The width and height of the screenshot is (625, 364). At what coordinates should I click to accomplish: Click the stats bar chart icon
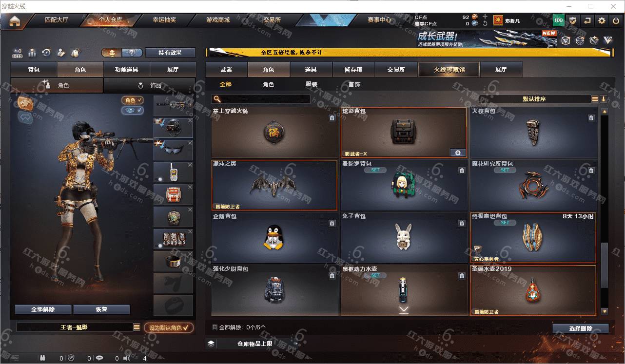click(32, 53)
